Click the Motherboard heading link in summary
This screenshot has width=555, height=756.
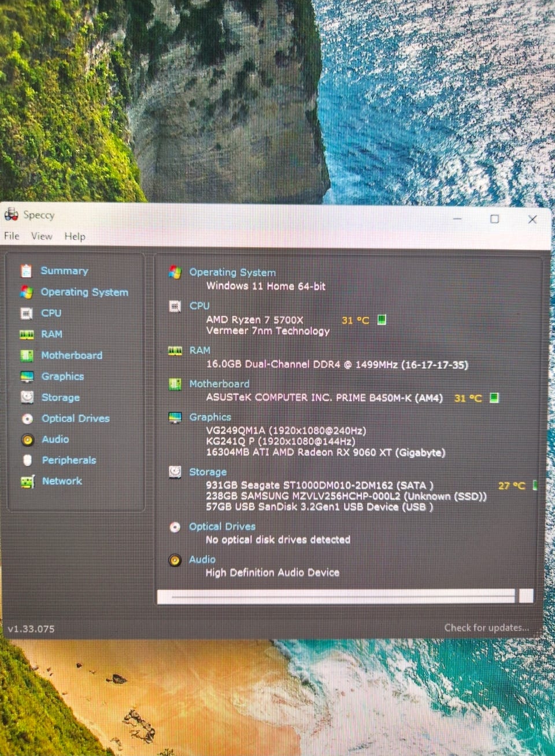tap(220, 383)
